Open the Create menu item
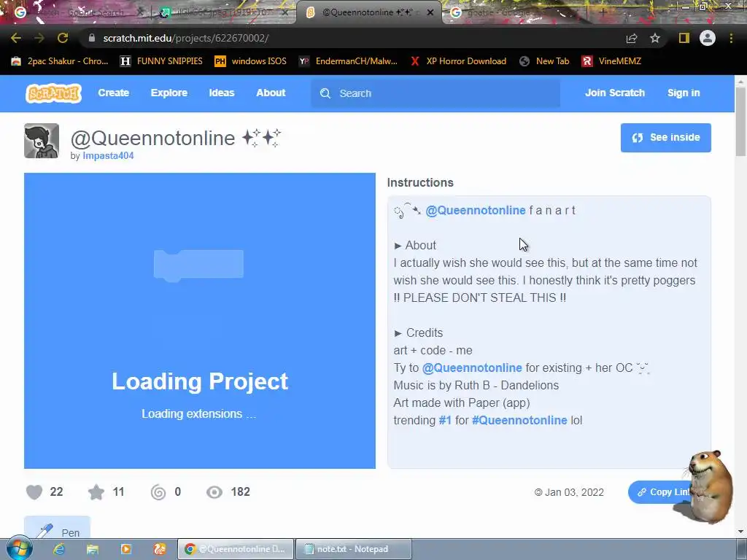The image size is (747, 560). click(x=113, y=93)
